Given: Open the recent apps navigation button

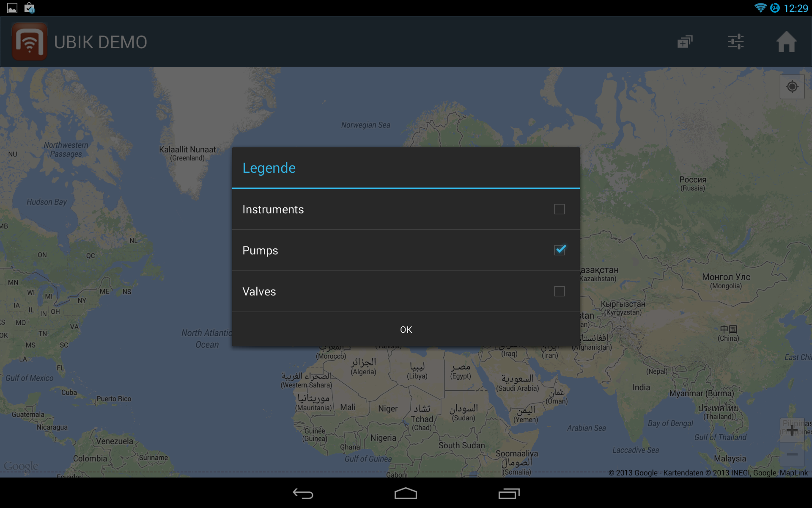Looking at the screenshot, I should [x=509, y=494].
